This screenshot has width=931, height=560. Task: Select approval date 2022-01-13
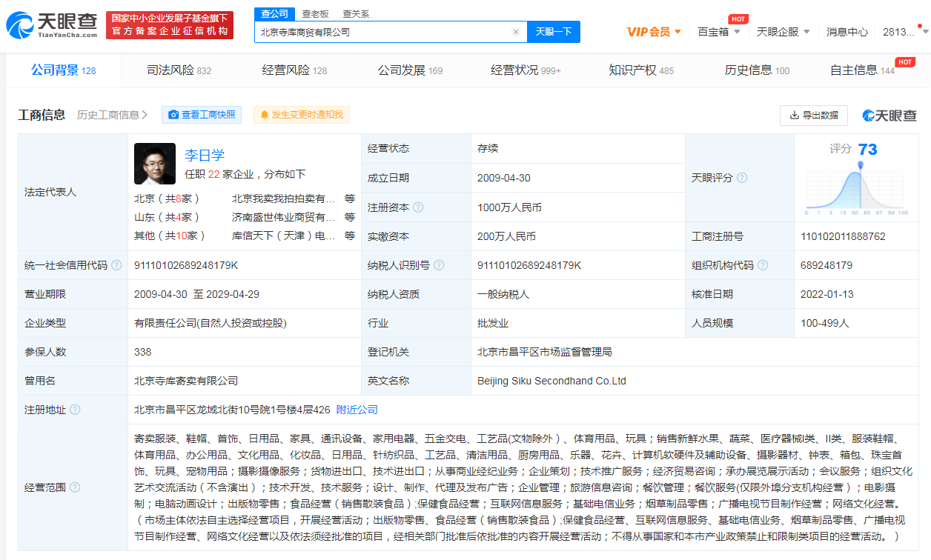pyautogui.click(x=827, y=294)
